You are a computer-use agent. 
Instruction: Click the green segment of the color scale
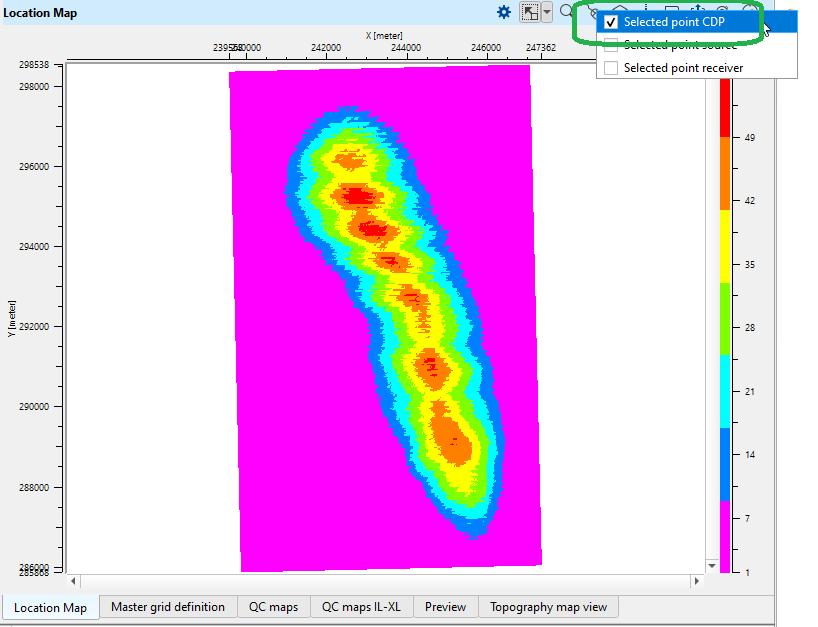725,316
